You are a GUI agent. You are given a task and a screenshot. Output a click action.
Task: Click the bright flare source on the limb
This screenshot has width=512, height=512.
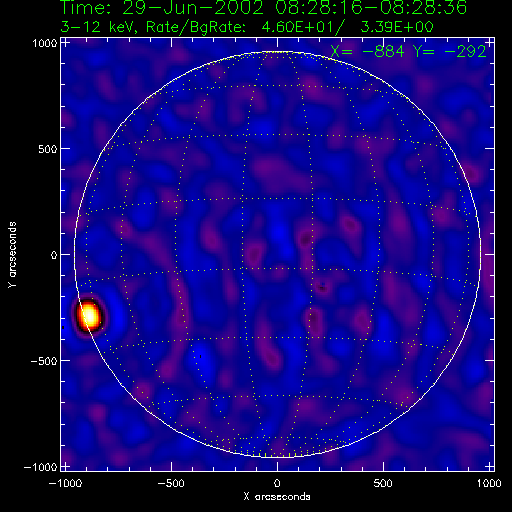tap(89, 315)
